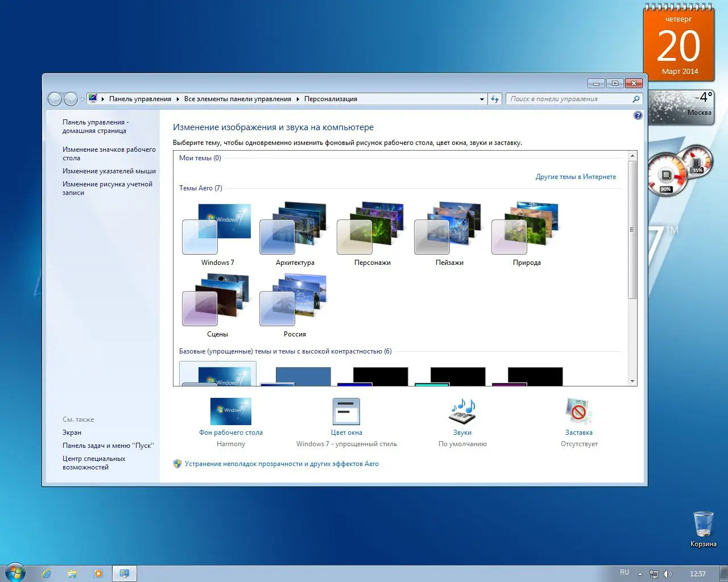Open the 'Звуки' sounds icon

click(x=462, y=411)
